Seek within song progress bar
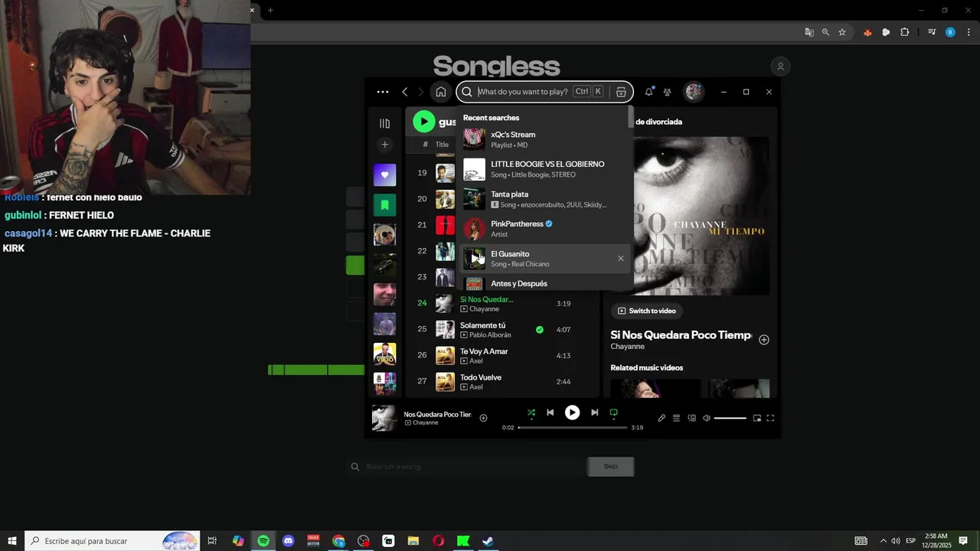Viewport: 980px width, 551px height. tap(573, 427)
